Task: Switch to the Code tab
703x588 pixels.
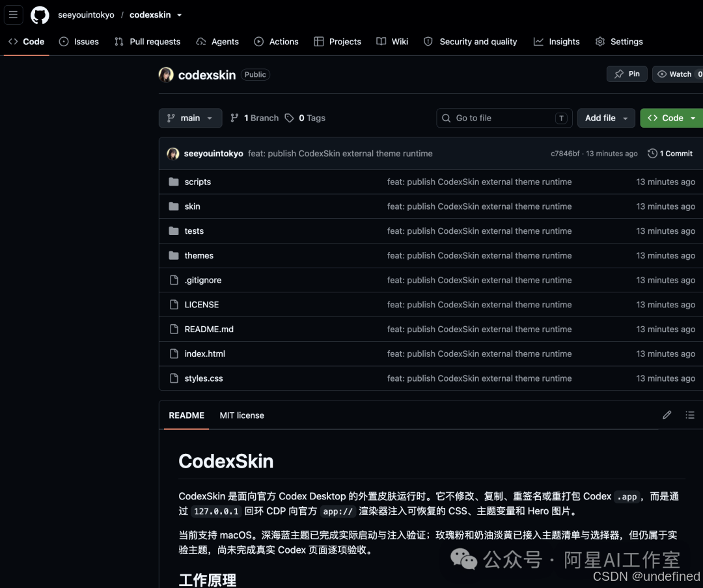Action: click(x=27, y=41)
